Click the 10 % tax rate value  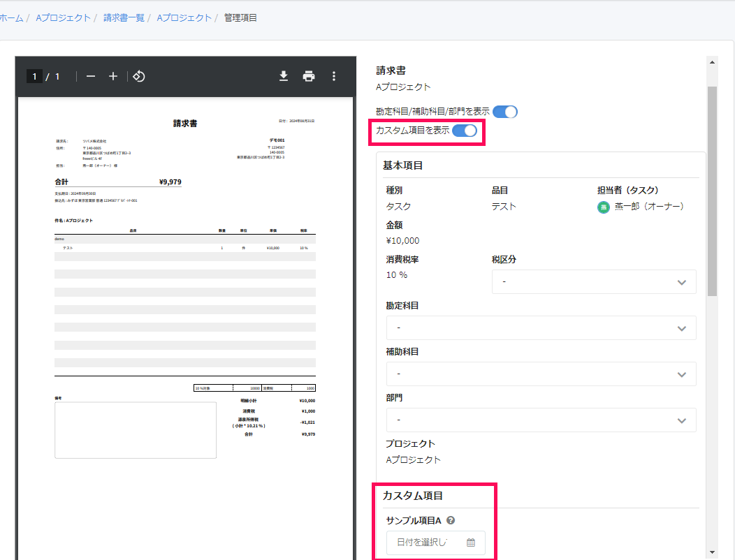coord(397,275)
